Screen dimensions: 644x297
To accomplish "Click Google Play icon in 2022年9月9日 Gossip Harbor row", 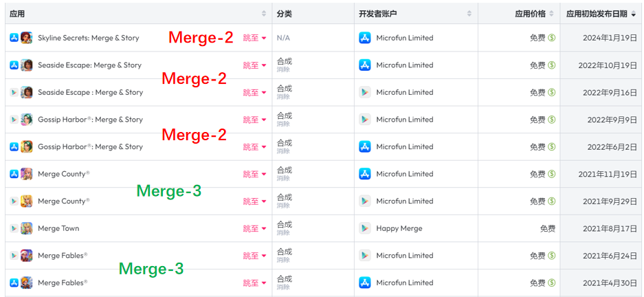I will (x=14, y=120).
